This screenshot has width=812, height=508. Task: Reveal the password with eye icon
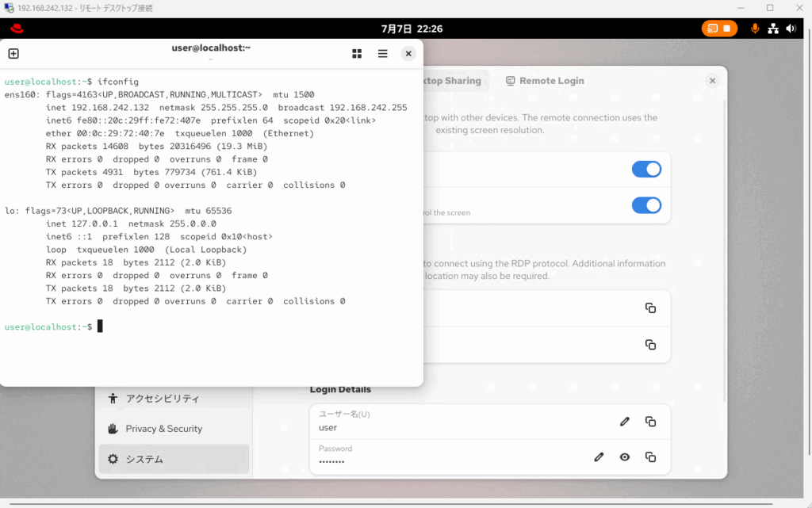(x=625, y=456)
